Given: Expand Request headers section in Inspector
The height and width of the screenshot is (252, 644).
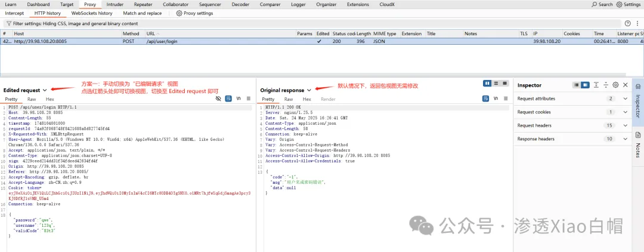Looking at the screenshot, I should point(624,125).
